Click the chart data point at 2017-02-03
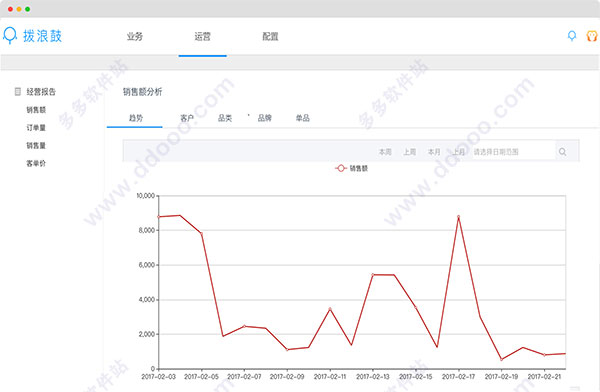600x392 pixels. (x=159, y=217)
